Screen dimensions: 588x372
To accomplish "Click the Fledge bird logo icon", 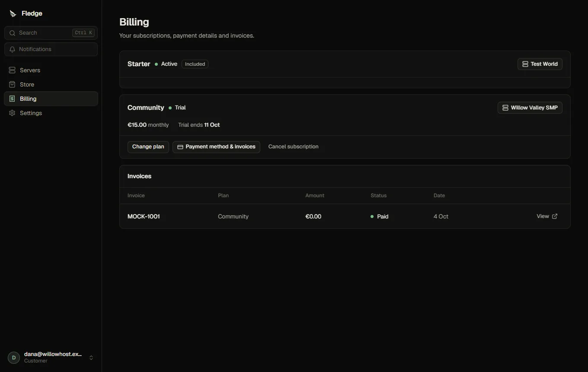I will click(13, 14).
